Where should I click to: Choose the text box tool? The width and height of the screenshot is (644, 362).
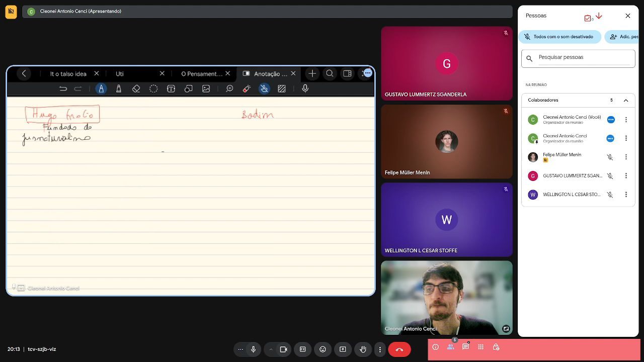pos(171,88)
